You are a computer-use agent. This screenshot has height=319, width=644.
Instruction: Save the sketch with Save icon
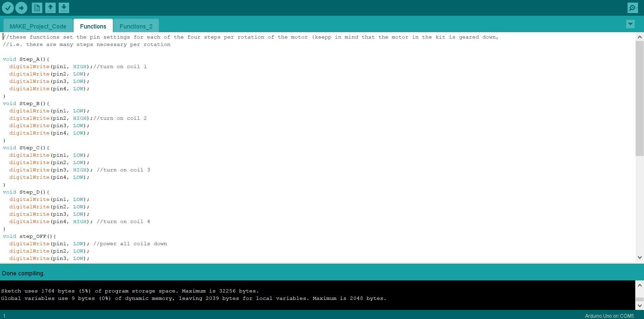(64, 8)
